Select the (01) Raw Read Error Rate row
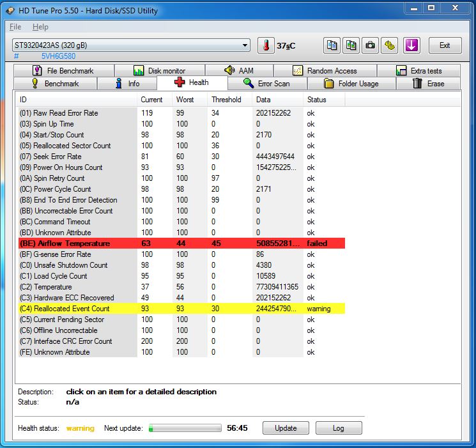This screenshot has height=448, width=476. coord(181,113)
